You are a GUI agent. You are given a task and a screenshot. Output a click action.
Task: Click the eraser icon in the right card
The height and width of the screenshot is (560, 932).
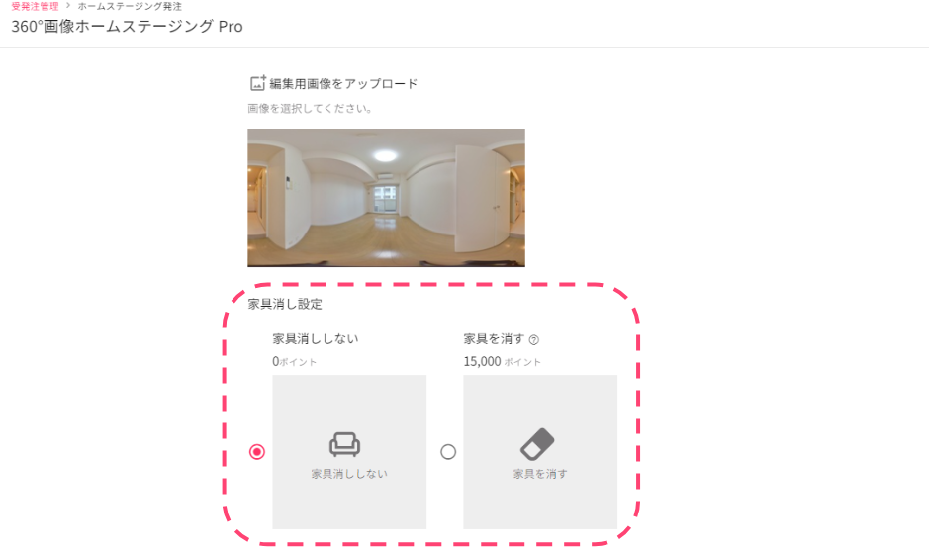click(537, 444)
